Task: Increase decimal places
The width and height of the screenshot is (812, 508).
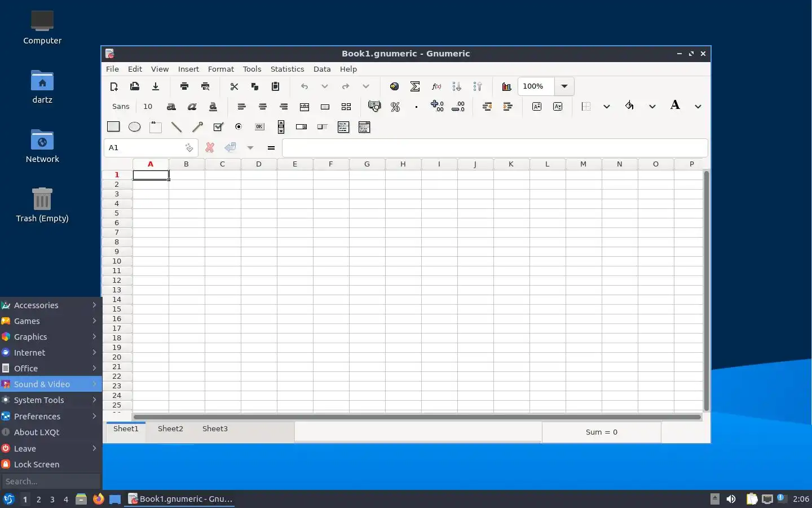Action: click(x=437, y=107)
